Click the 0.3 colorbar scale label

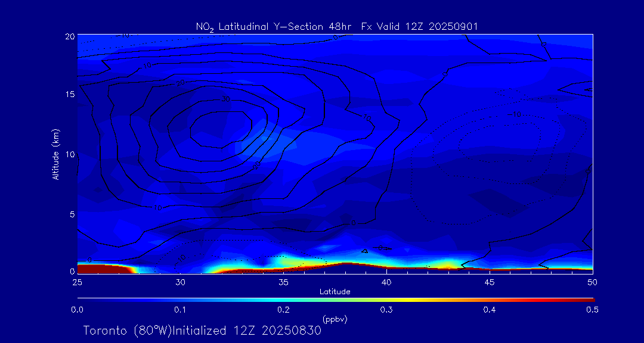tap(386, 310)
